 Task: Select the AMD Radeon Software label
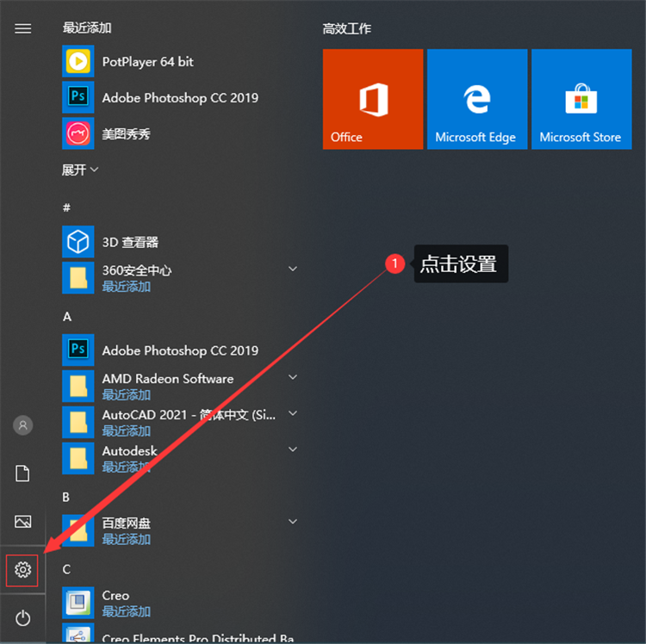pyautogui.click(x=168, y=379)
